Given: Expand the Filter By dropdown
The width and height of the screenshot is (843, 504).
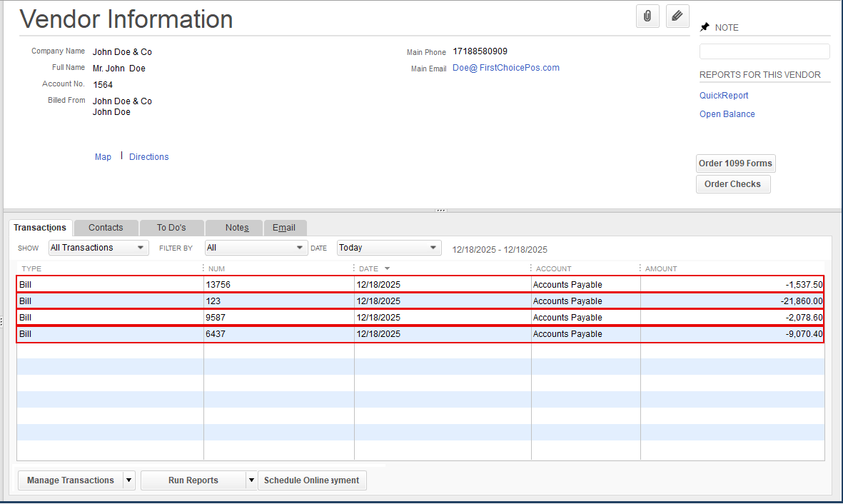Looking at the screenshot, I should point(256,248).
